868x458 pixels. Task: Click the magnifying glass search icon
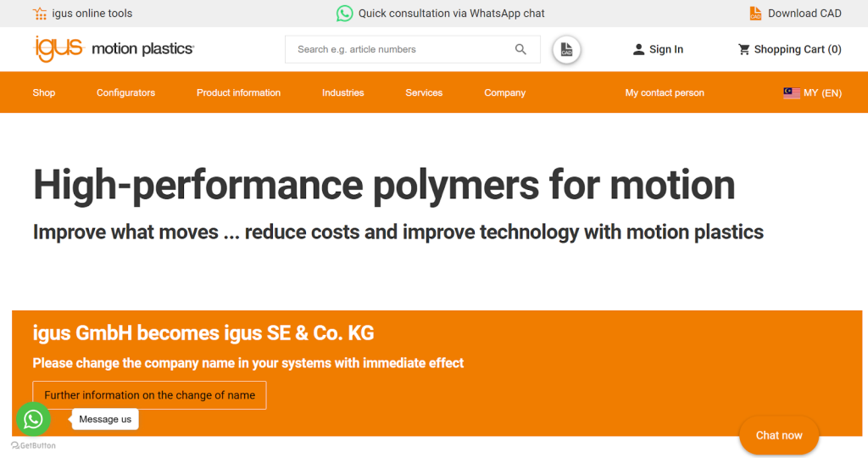pos(520,49)
